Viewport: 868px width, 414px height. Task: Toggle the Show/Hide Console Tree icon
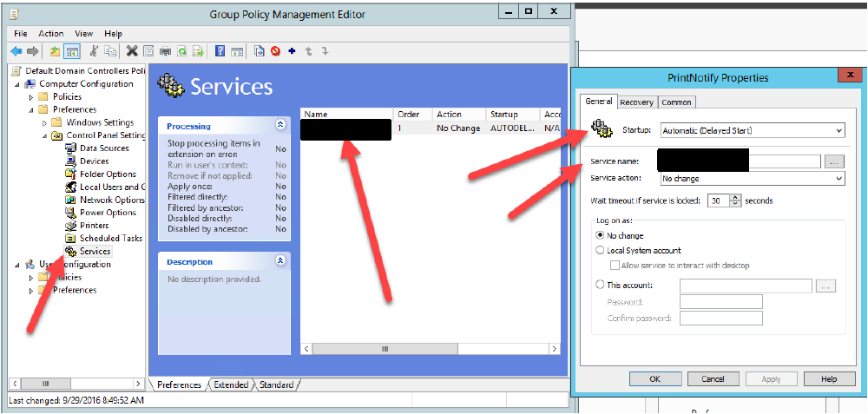72,51
